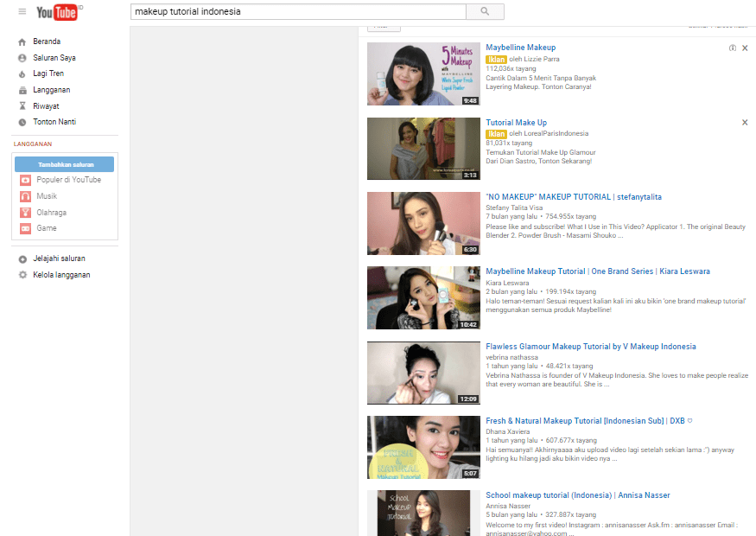This screenshot has width=756, height=536.
Task: Open Maybelline Makeup Tutorial One Brand Series title
Action: (598, 271)
